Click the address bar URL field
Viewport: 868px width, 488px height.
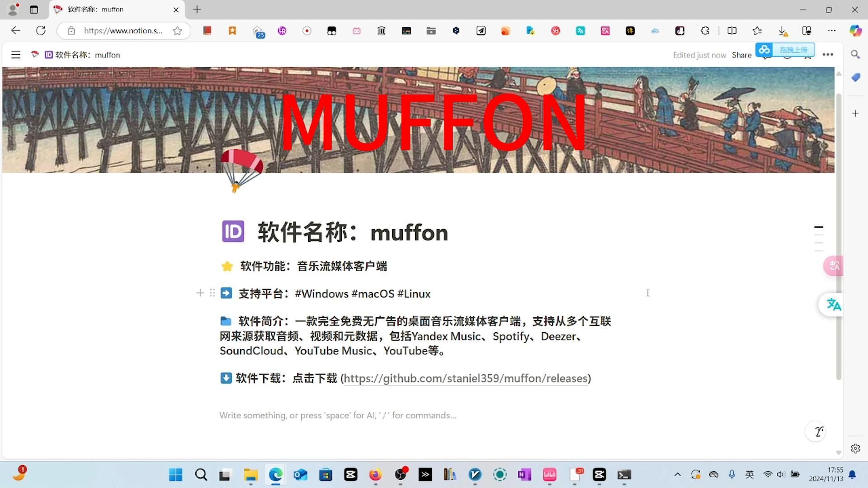pos(123,31)
